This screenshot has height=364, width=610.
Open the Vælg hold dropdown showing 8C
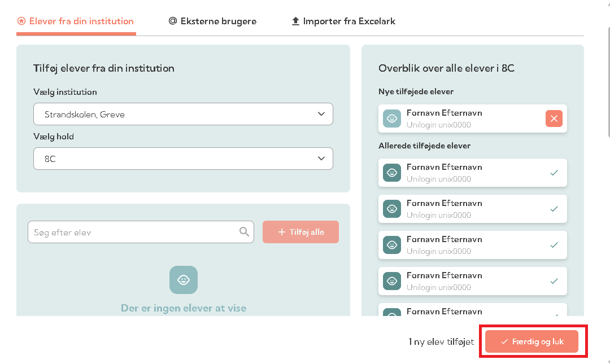tap(182, 159)
